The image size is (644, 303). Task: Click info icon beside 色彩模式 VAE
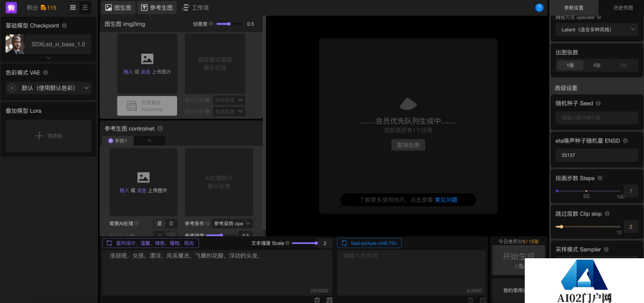45,72
